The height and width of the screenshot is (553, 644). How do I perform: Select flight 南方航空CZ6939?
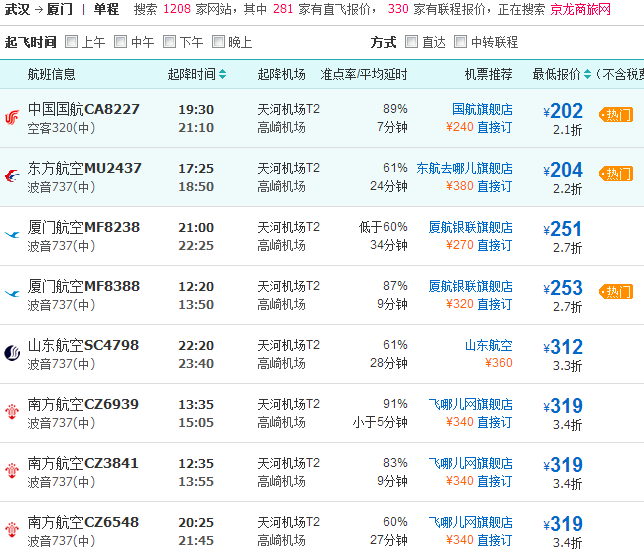[83, 404]
